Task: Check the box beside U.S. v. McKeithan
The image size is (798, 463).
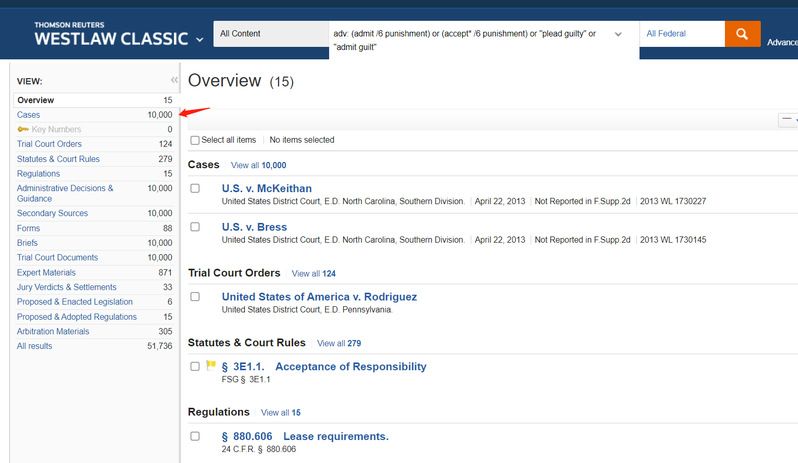Action: [195, 188]
